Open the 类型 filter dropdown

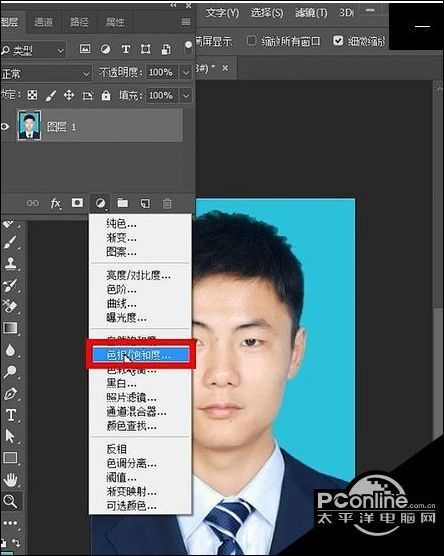tap(33, 51)
